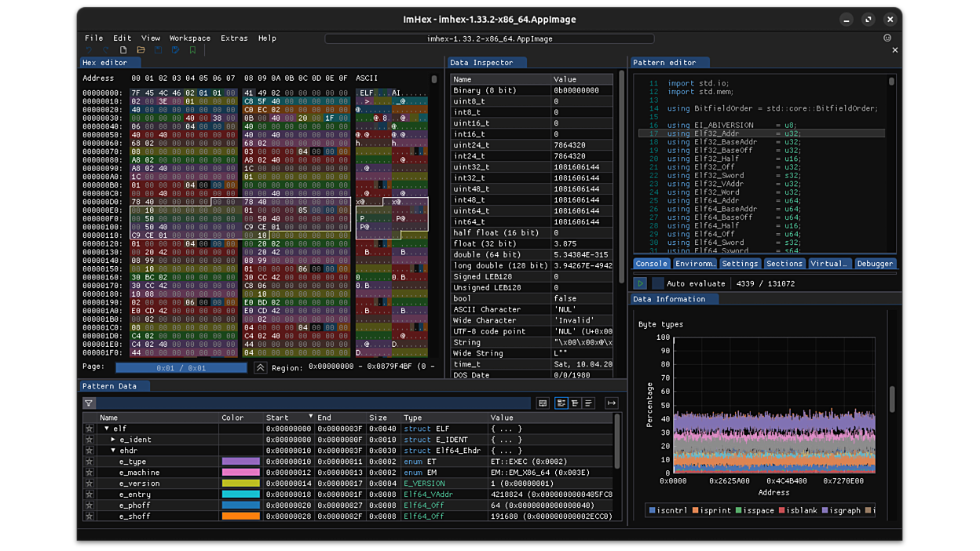Enable the Auto evaluate checkbox
Screen dimensions: 980x551
coord(657,283)
